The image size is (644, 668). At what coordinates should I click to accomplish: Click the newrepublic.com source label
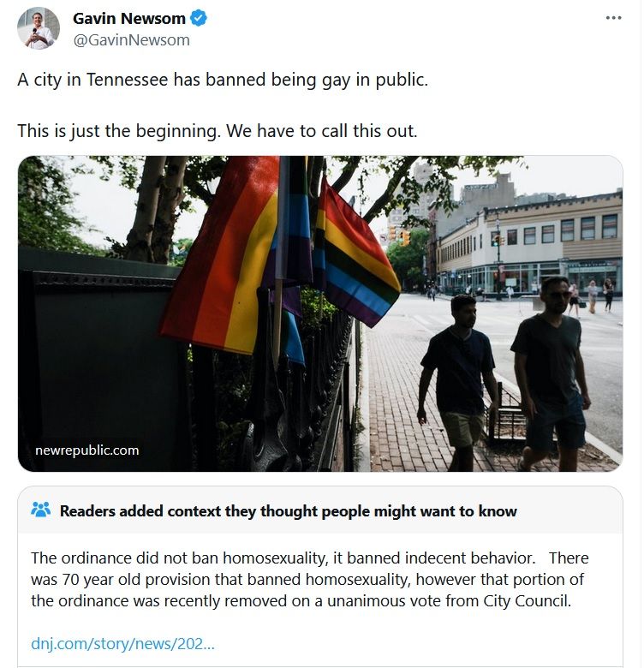[x=86, y=450]
